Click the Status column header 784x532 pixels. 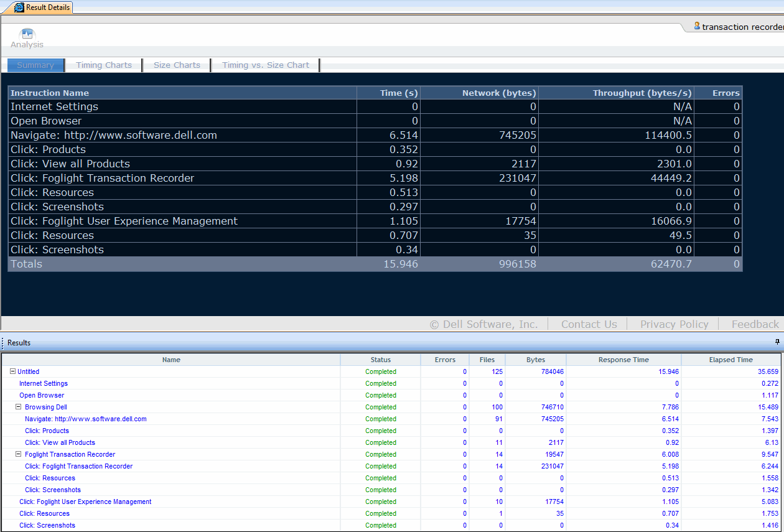pyautogui.click(x=380, y=360)
